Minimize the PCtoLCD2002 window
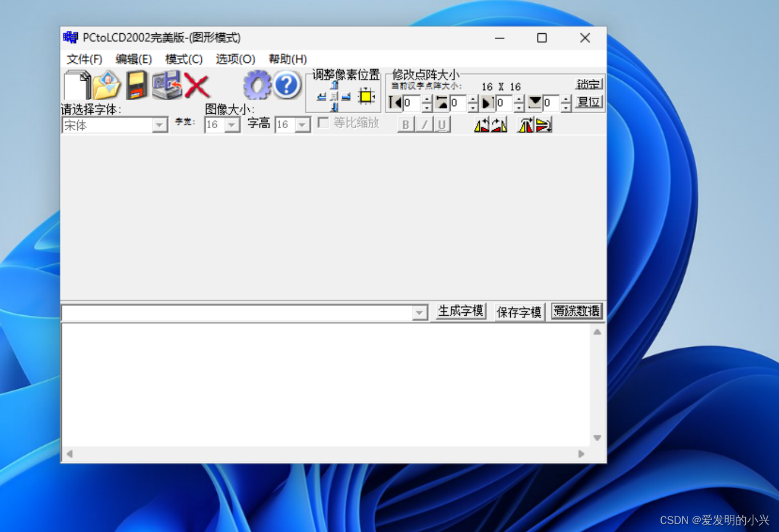Screen dimensions: 779x532 coord(500,38)
